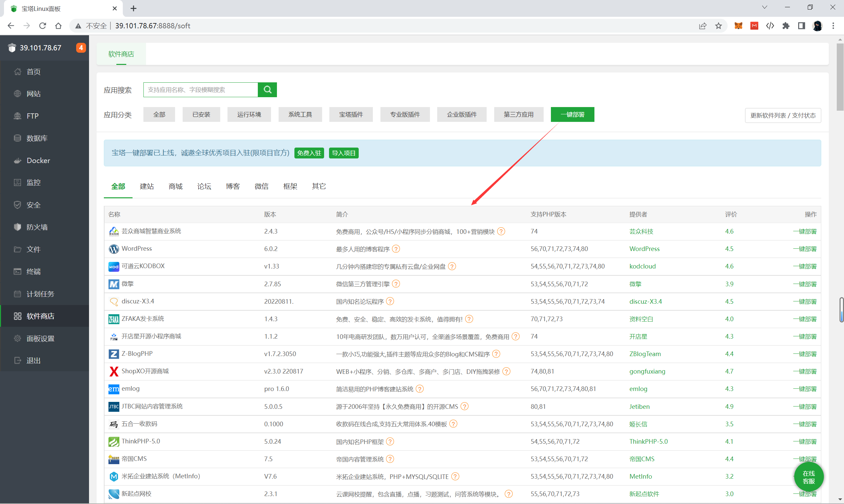Click the green search magnifier button

(x=267, y=90)
